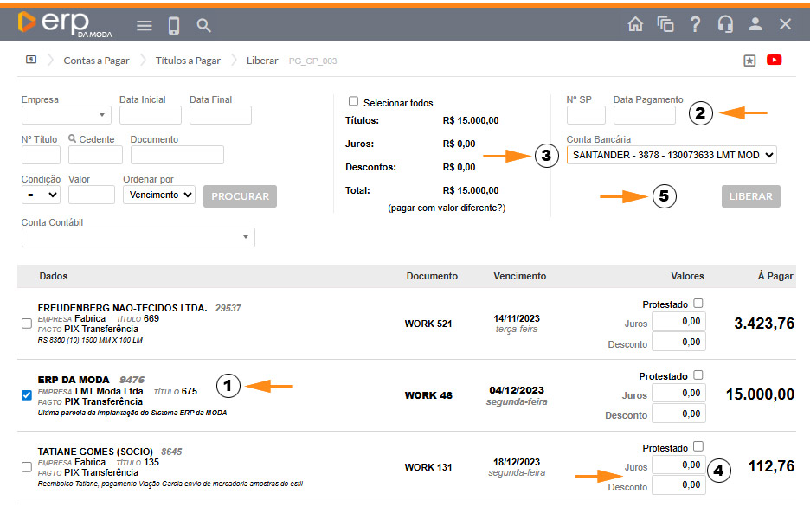810x532 pixels.
Task: Click the Data Pagamento input field
Action: tap(645, 116)
